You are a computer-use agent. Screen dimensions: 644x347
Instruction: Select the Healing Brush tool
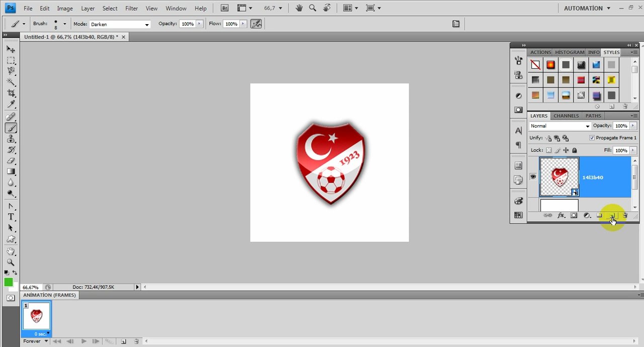[11, 117]
